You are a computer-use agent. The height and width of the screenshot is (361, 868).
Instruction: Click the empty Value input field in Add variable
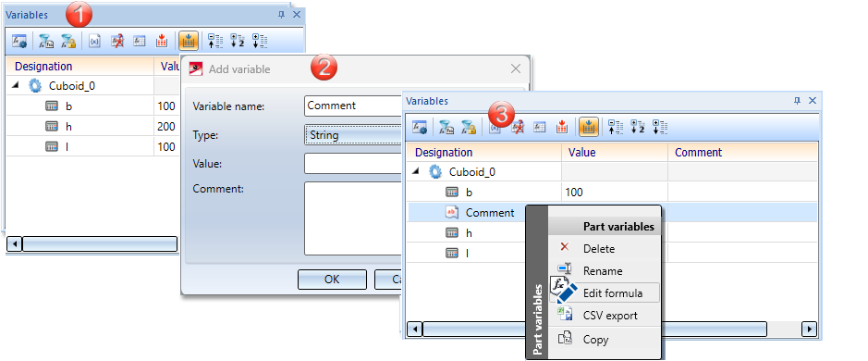353,164
